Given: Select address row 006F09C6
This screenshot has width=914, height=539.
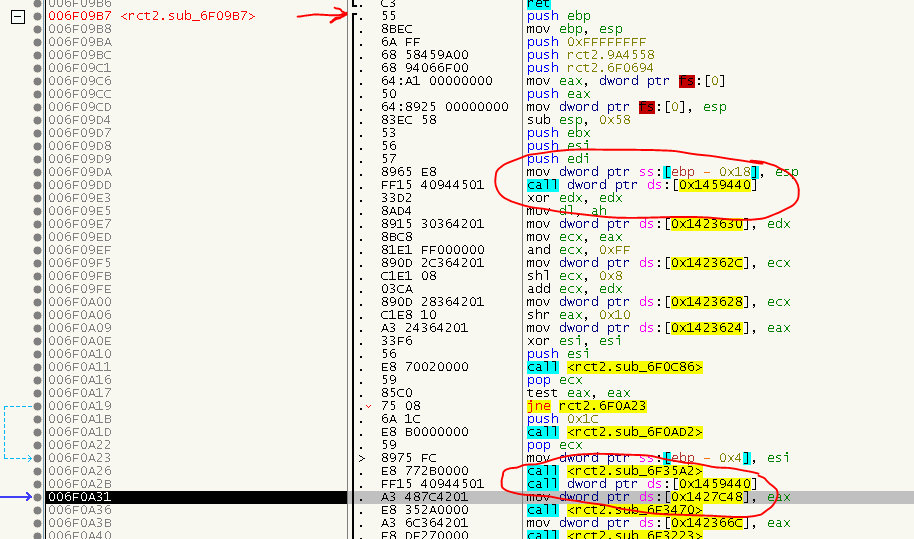Looking at the screenshot, I should click(x=80, y=81).
